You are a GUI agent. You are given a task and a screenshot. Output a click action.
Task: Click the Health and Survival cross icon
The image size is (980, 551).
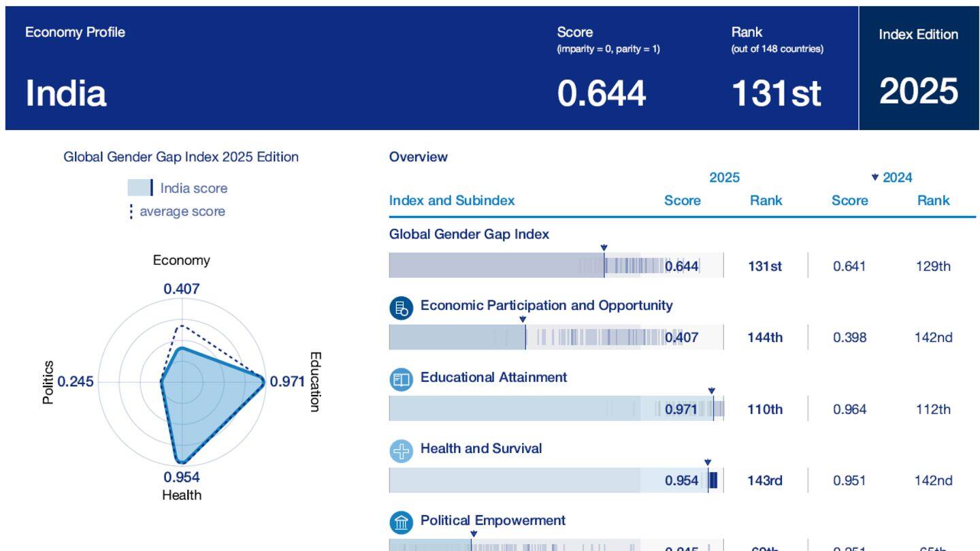(x=402, y=451)
